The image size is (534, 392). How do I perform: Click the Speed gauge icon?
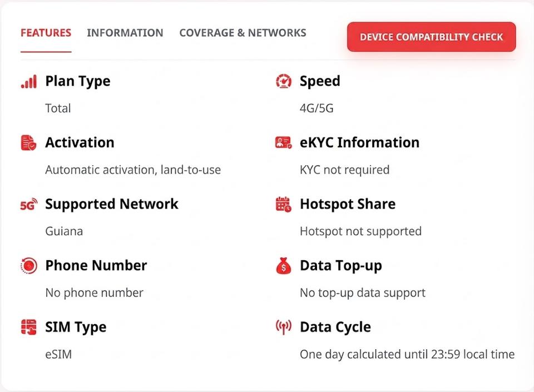(283, 81)
